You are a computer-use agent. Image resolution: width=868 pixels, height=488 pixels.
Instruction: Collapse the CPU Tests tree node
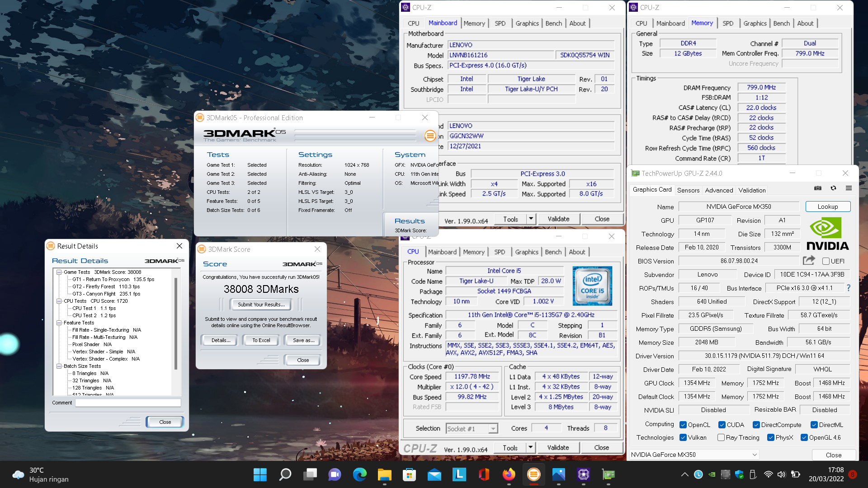pos(59,301)
